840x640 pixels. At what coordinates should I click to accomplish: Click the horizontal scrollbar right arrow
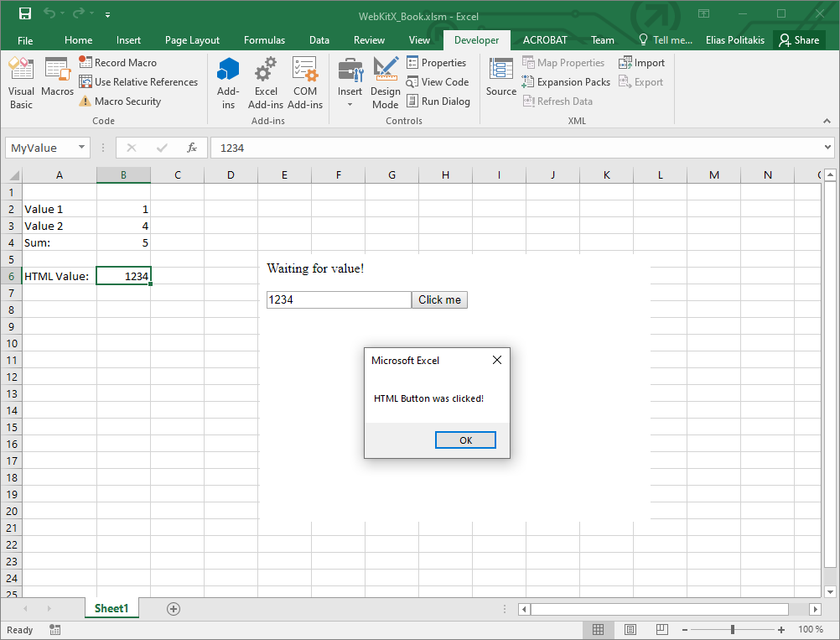pos(816,609)
